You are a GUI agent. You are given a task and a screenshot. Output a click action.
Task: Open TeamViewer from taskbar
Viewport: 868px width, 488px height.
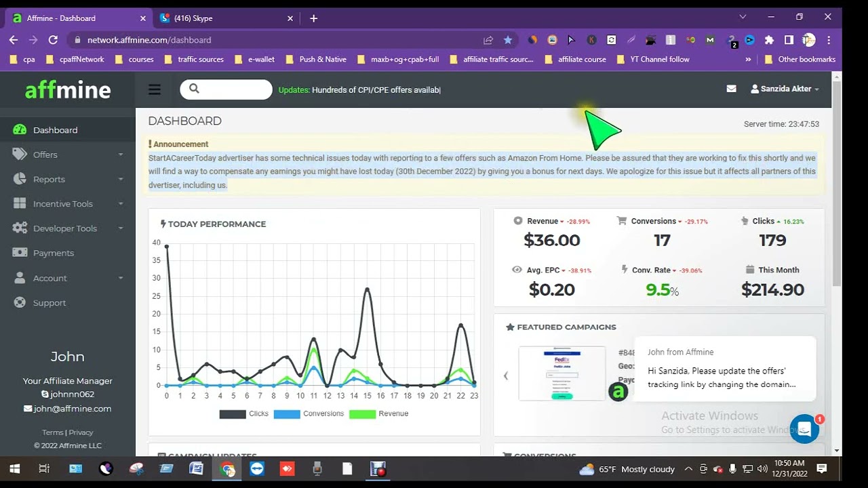pyautogui.click(x=257, y=468)
